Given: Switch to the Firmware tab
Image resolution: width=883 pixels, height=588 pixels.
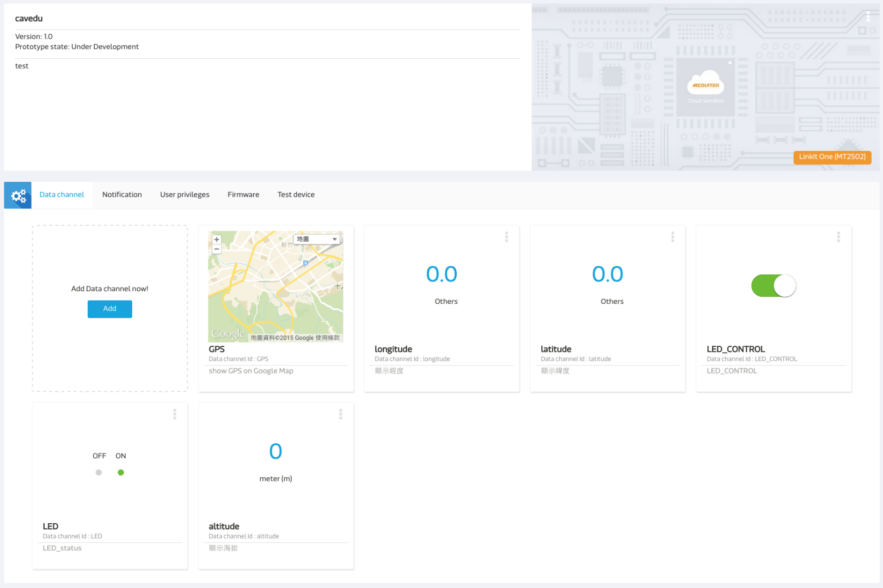Looking at the screenshot, I should tap(243, 194).
